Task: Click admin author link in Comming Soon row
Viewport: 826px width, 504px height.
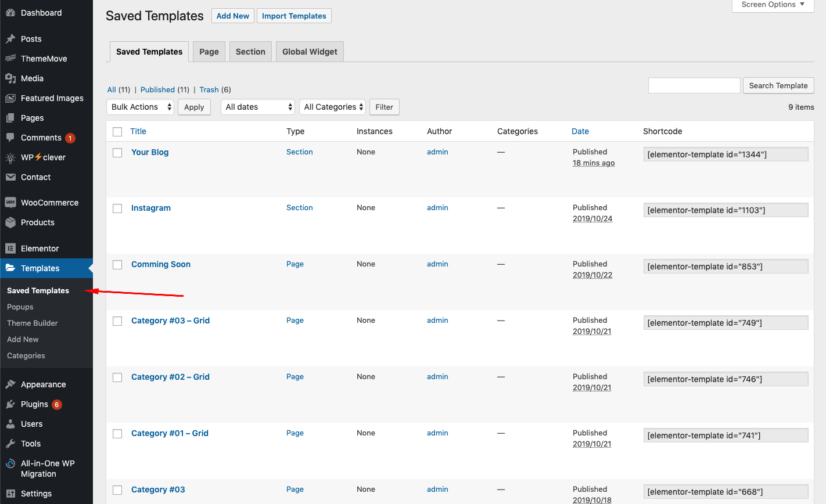Action: pos(437,264)
